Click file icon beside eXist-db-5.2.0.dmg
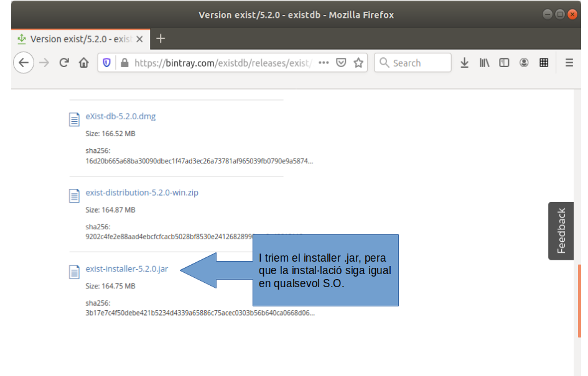This screenshot has height=376, width=588. [x=74, y=119]
